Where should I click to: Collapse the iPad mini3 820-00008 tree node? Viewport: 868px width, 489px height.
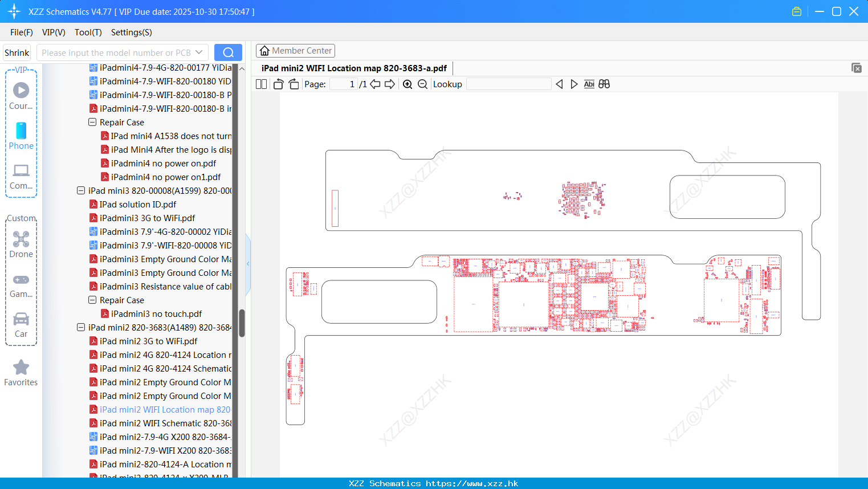81,190
